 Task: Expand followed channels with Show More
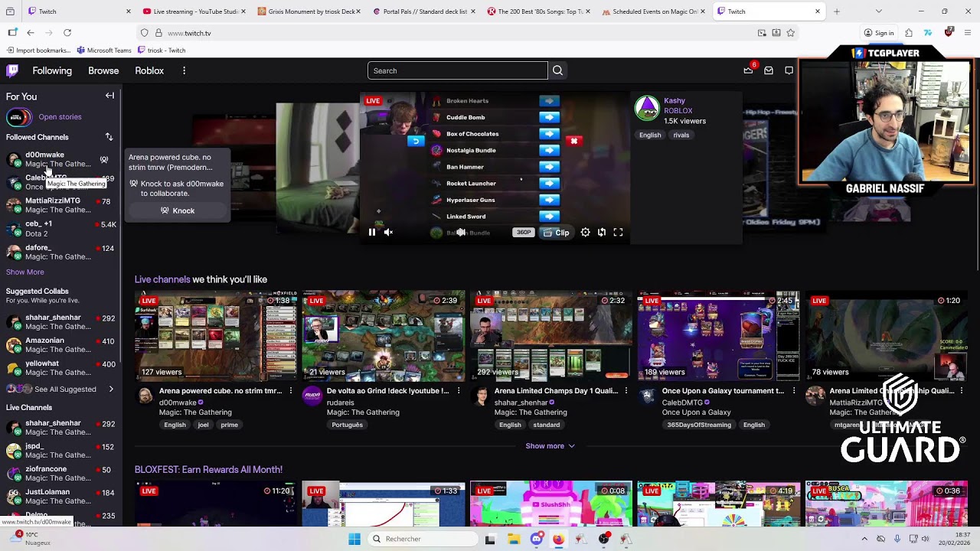25,272
